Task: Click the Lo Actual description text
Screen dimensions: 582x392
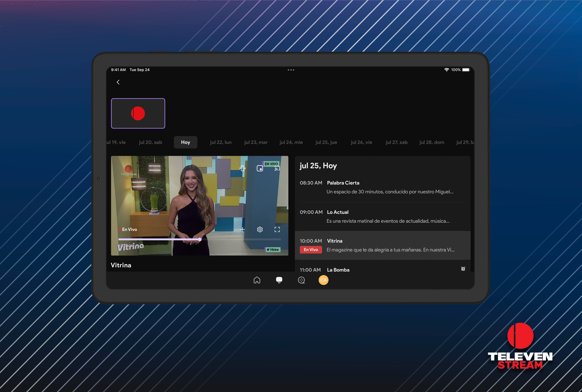Action: click(x=388, y=221)
